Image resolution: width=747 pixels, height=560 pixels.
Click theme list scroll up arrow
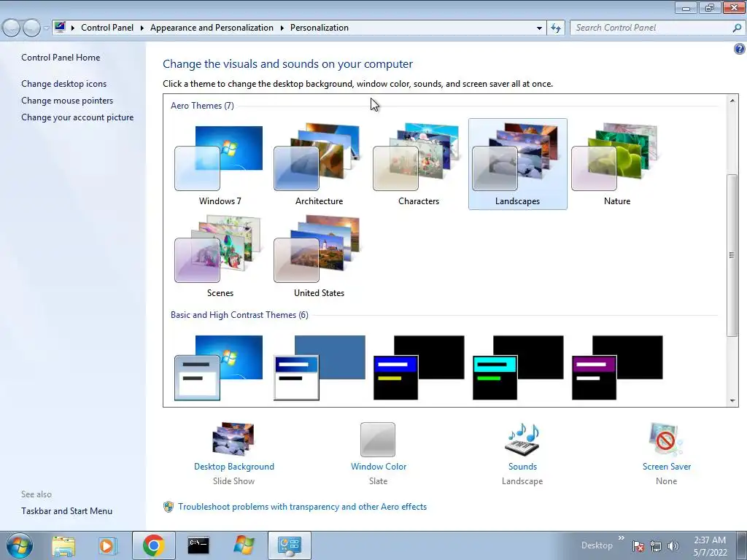point(732,101)
